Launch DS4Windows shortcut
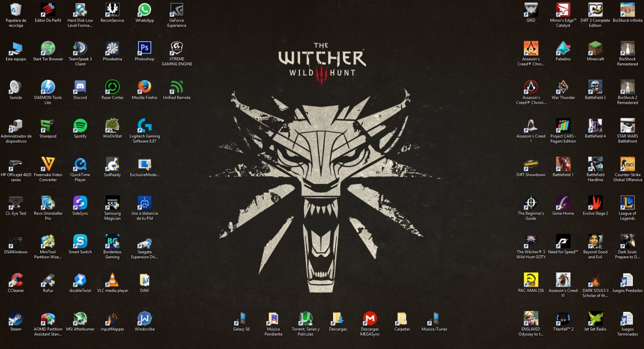The width and height of the screenshot is (644, 349). pyautogui.click(x=16, y=241)
